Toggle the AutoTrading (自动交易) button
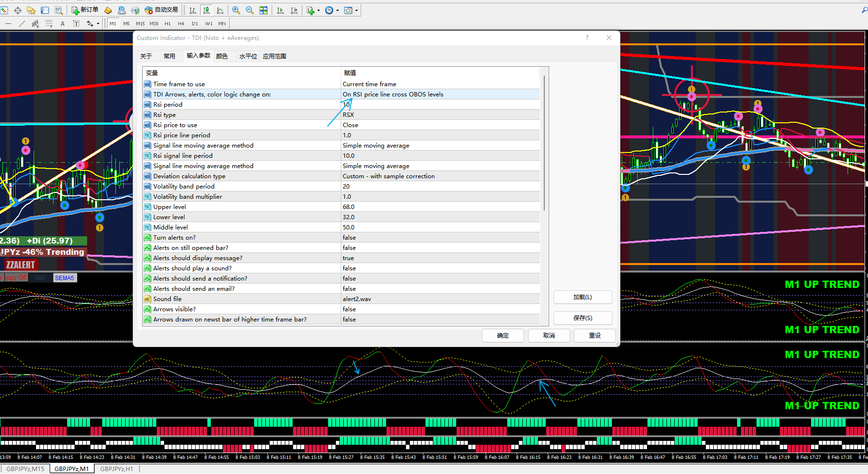 pyautogui.click(x=162, y=10)
